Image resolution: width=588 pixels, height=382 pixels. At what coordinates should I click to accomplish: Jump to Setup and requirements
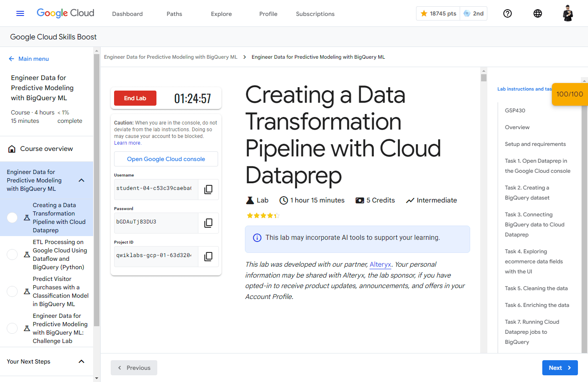[x=535, y=144]
